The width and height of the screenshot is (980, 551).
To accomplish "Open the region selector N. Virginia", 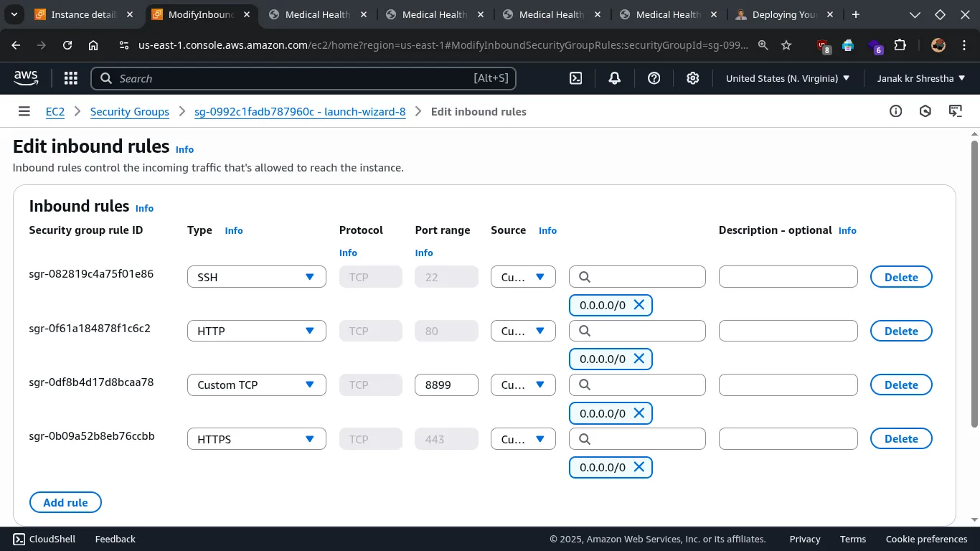I will point(787,78).
